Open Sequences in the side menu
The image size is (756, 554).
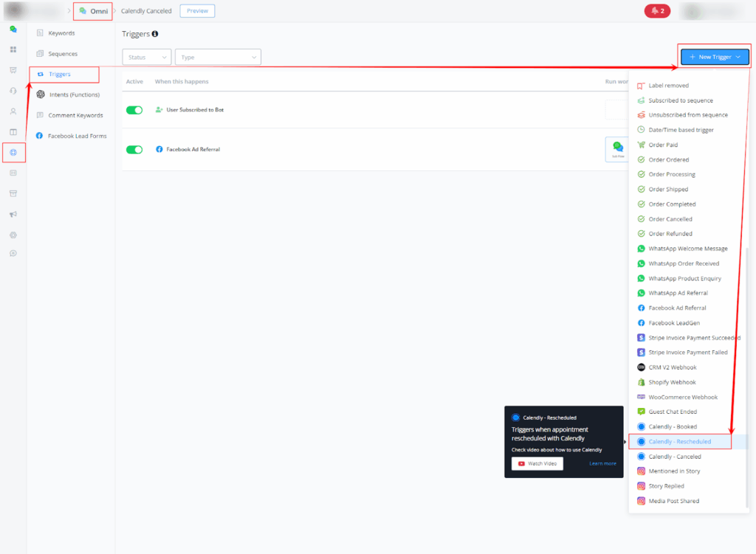(x=63, y=54)
